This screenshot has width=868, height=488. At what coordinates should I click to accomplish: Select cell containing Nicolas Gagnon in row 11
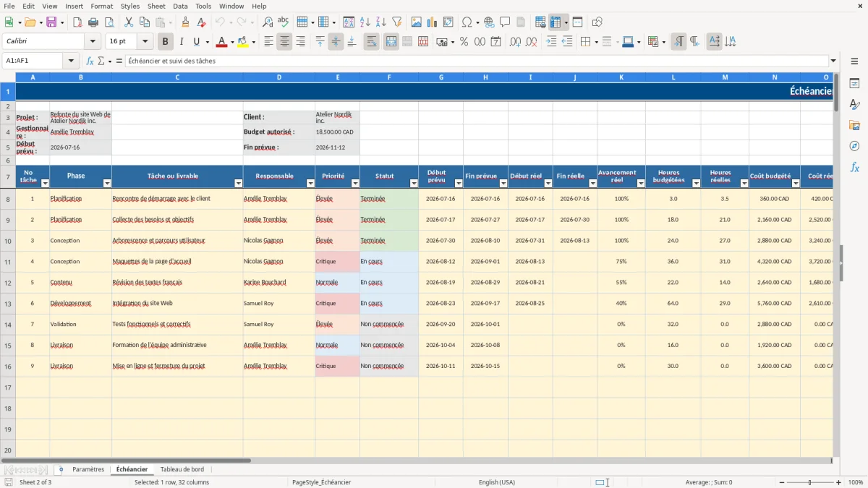278,262
